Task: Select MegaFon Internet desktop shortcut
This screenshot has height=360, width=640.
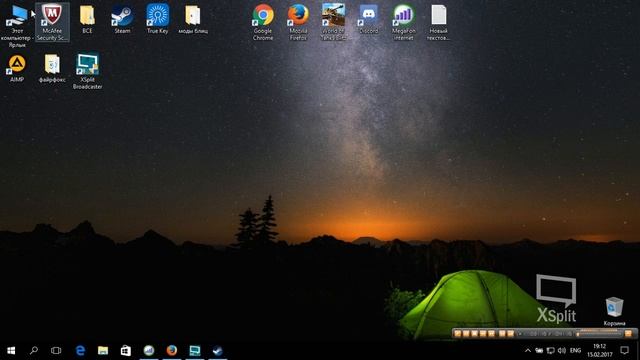Action: click(403, 22)
